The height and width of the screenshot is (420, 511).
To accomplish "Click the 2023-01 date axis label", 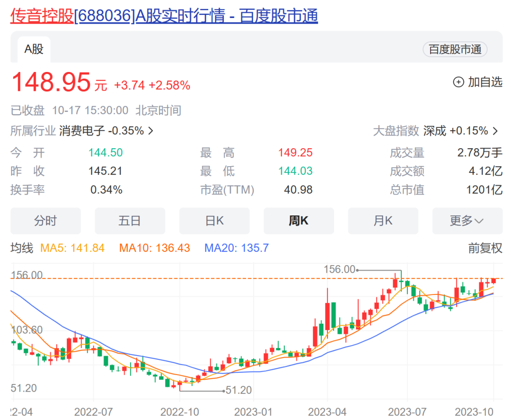I will (253, 412).
